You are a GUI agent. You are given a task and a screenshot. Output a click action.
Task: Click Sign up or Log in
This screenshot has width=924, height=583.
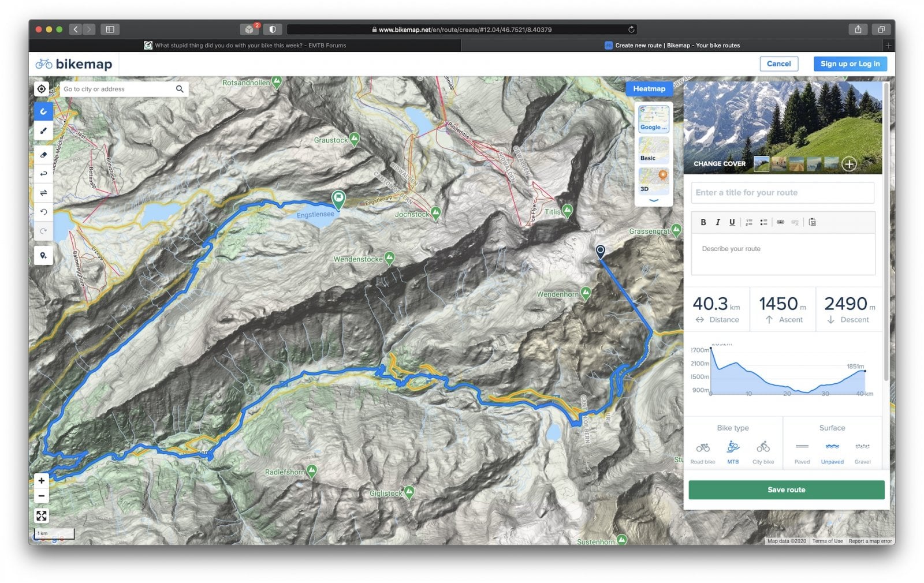pyautogui.click(x=850, y=64)
